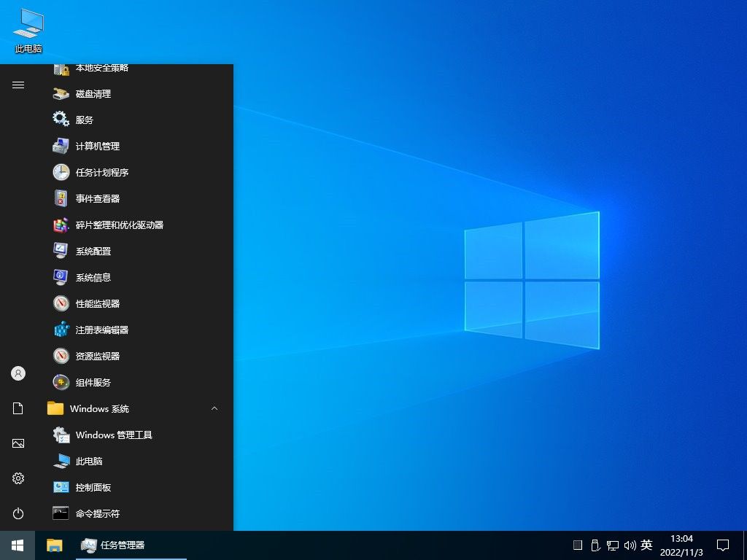Open 本地安全策略 entry at the list top
This screenshot has height=560, width=747.
[x=133, y=71]
